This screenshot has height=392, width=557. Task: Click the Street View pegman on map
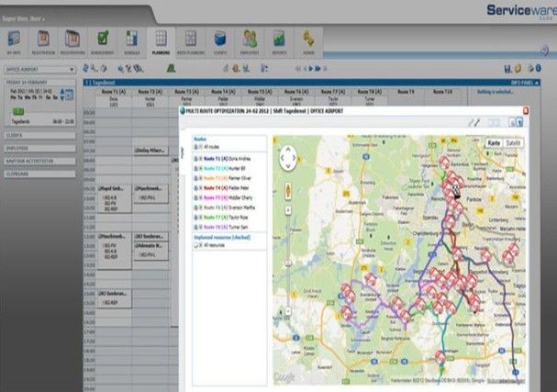[x=288, y=190]
